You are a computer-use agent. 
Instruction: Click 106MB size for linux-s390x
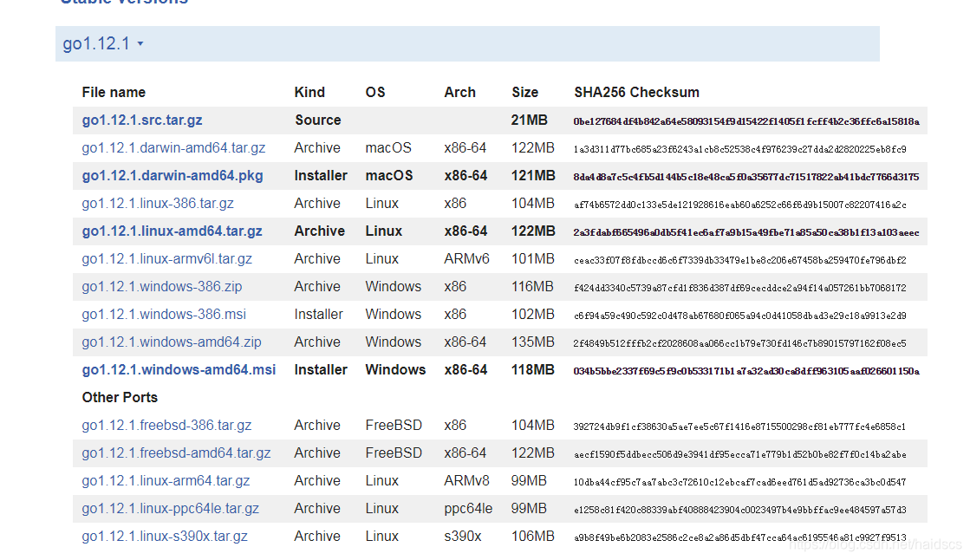[532, 537]
